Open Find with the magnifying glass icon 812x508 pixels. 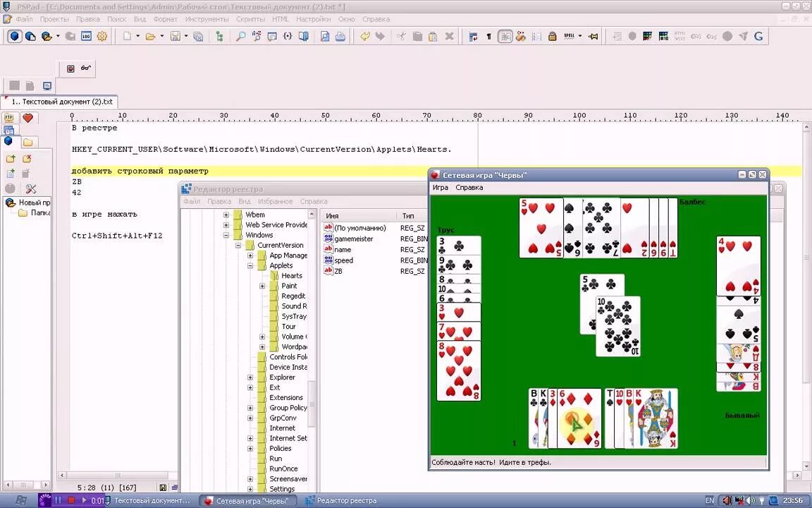point(240,36)
